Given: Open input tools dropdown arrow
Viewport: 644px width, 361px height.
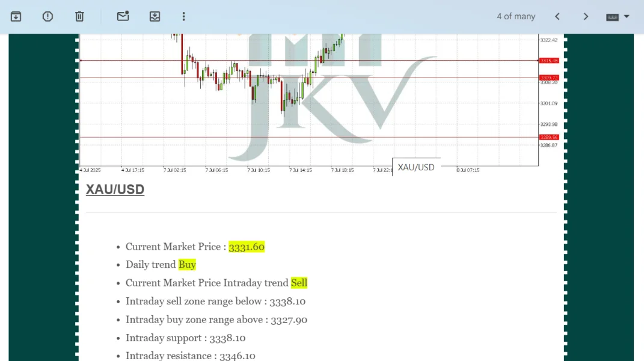Looking at the screenshot, I should 627,16.
